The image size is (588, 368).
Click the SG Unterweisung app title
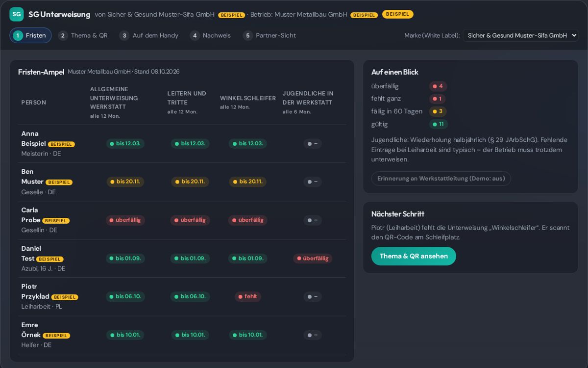(59, 14)
